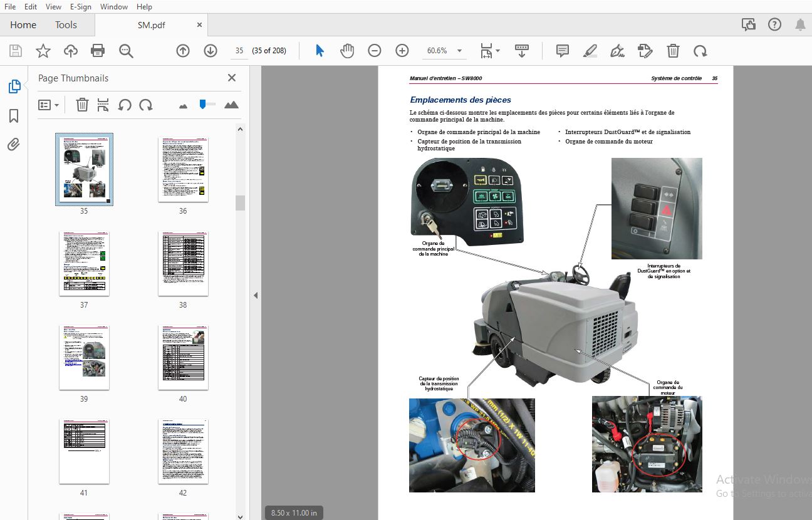Close the Page Thumbnails panel
The width and height of the screenshot is (812, 520).
[232, 78]
